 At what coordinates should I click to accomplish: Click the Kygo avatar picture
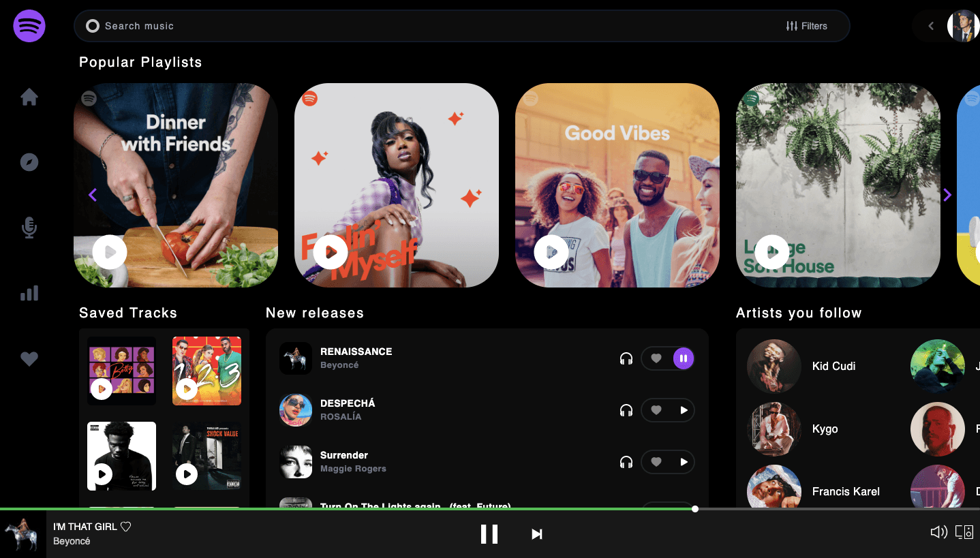774,429
